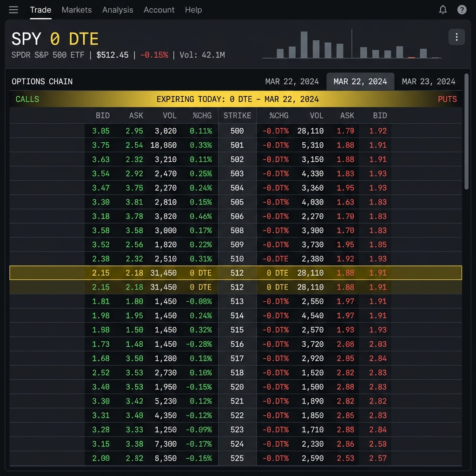476x476 pixels.
Task: Open the notifications bell
Action: click(x=443, y=10)
